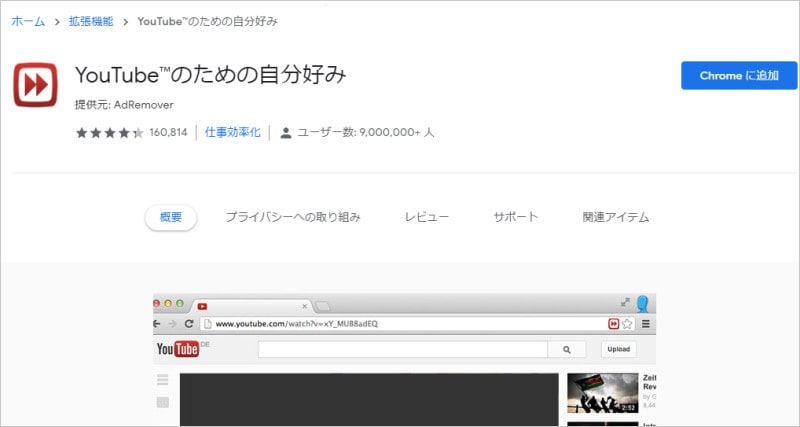Switch to the プライバシーへの取り組み tab

[x=293, y=217]
